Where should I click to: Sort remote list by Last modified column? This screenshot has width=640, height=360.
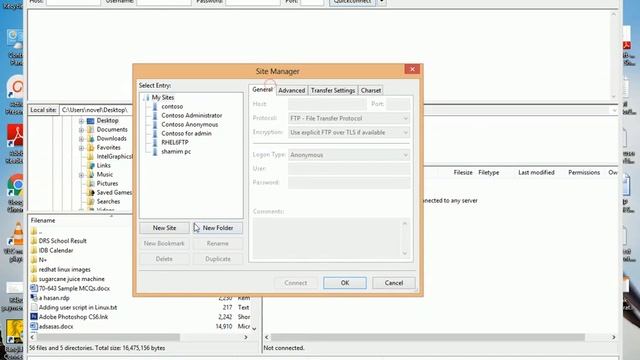[536, 173]
